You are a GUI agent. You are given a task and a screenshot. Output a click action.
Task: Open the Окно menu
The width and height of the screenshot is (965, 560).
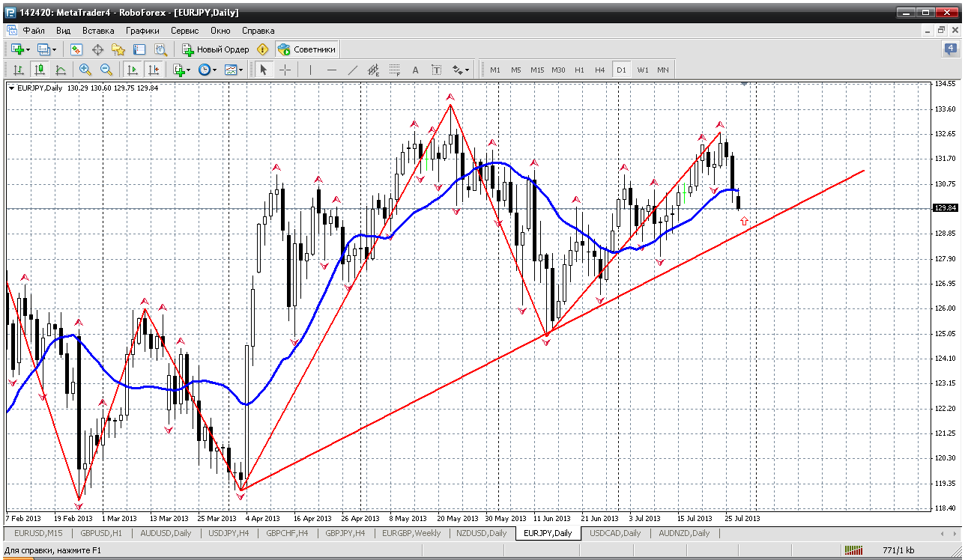click(x=220, y=31)
